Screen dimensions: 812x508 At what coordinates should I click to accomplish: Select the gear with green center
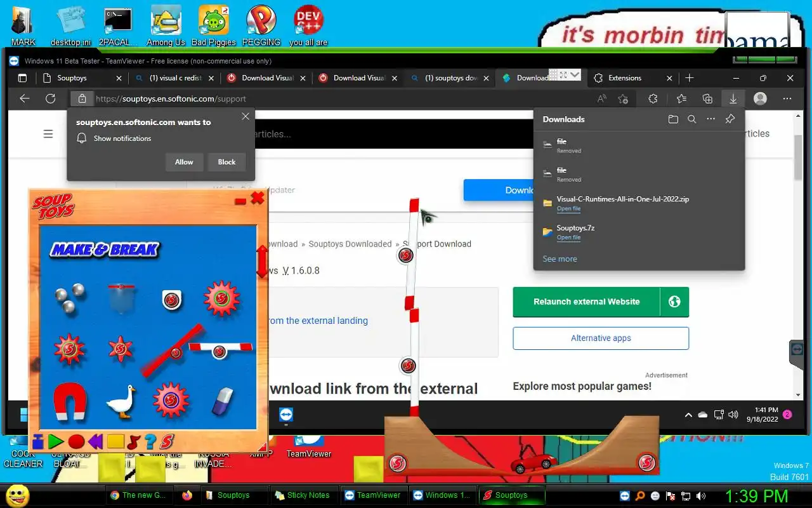[x=221, y=298]
